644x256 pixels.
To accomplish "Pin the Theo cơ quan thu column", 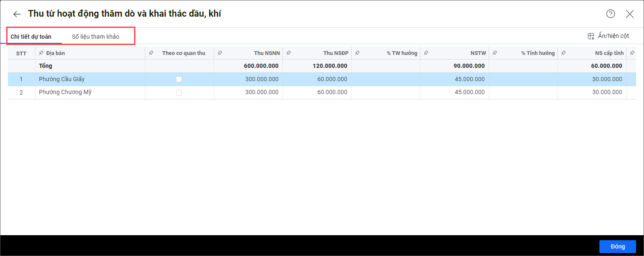I will click(151, 53).
